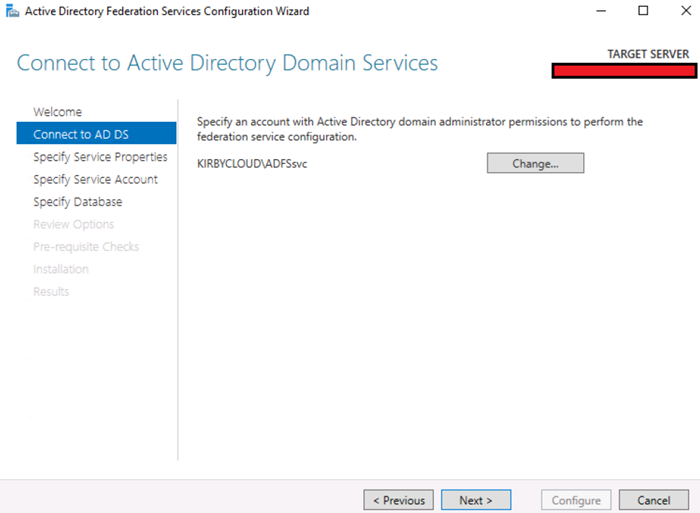Maximize the wizard window
Image resolution: width=700 pixels, height=513 pixels.
click(x=643, y=11)
